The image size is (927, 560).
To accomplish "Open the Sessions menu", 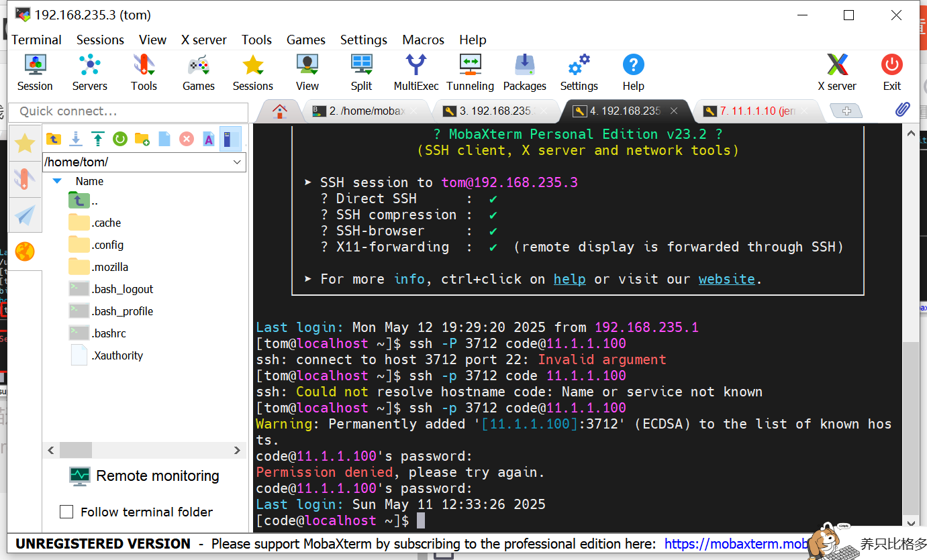I will pyautogui.click(x=100, y=40).
